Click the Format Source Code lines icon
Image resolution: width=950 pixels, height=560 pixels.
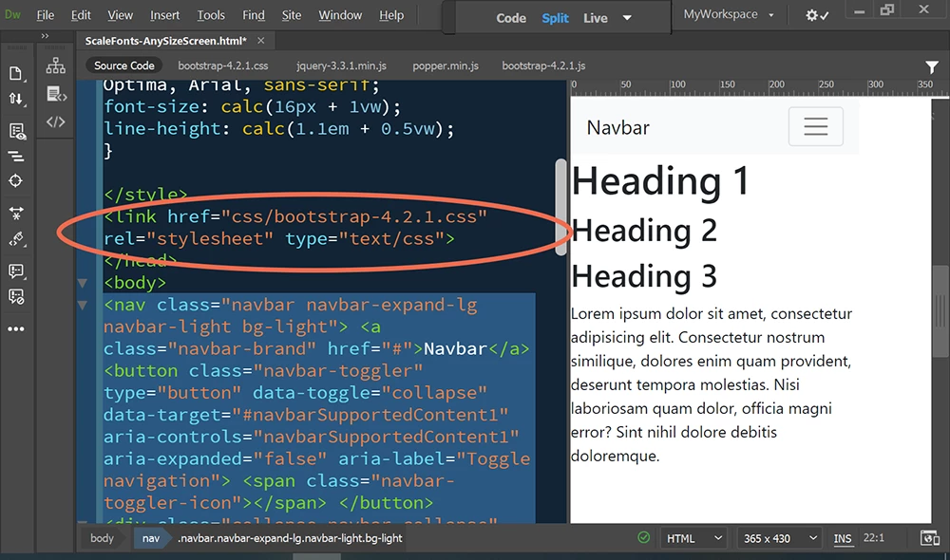[x=16, y=157]
